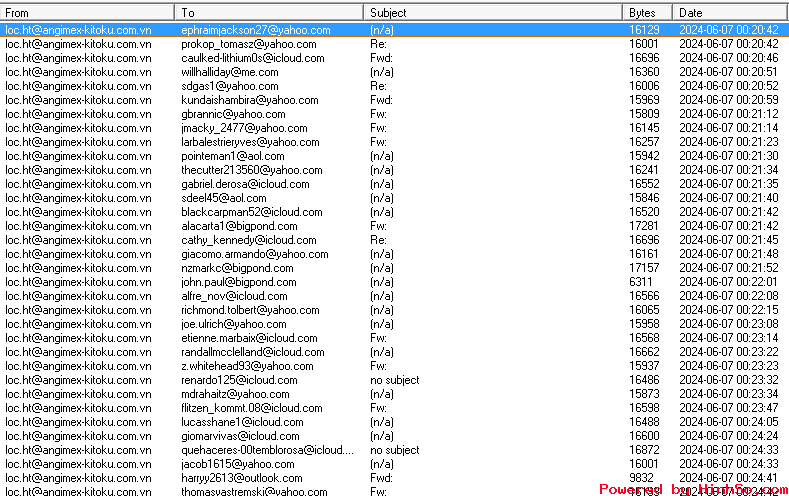Click the 6311 bytes cell

tap(640, 283)
